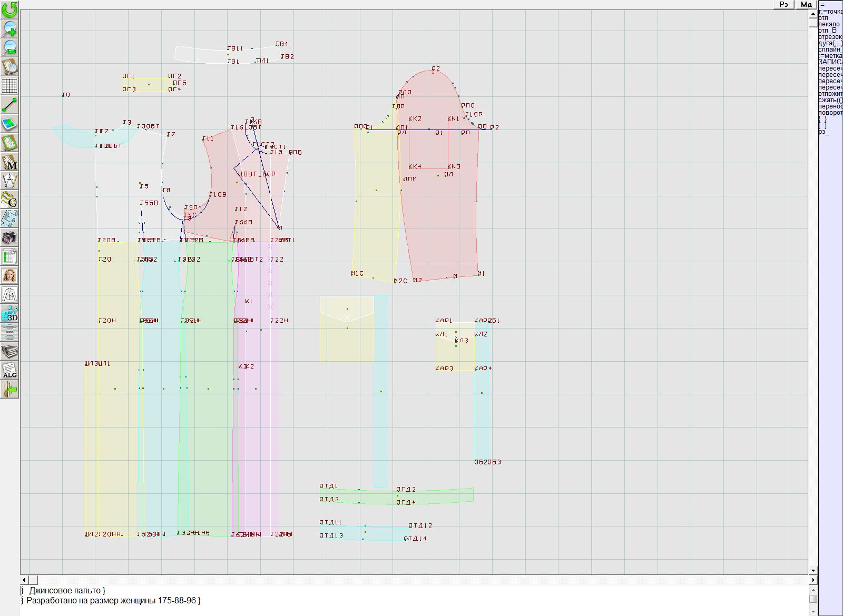
Task: Open the woman's face portrait icon
Action: 9,275
